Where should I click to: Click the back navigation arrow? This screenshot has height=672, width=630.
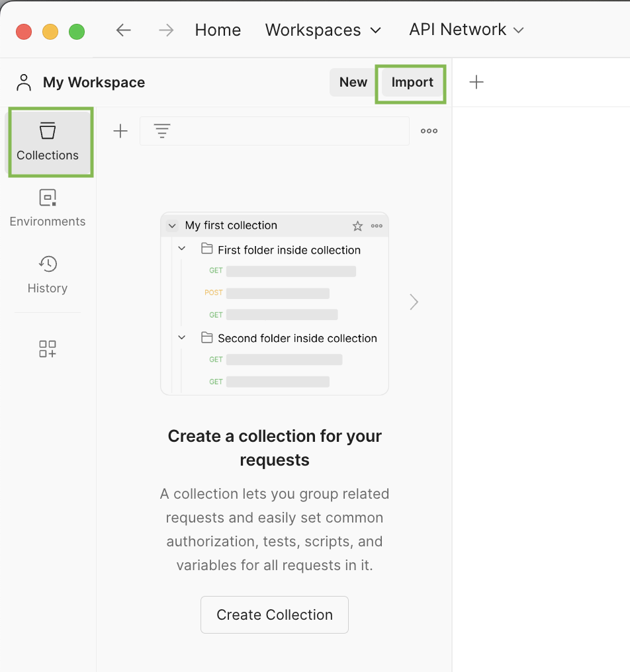pyautogui.click(x=124, y=30)
